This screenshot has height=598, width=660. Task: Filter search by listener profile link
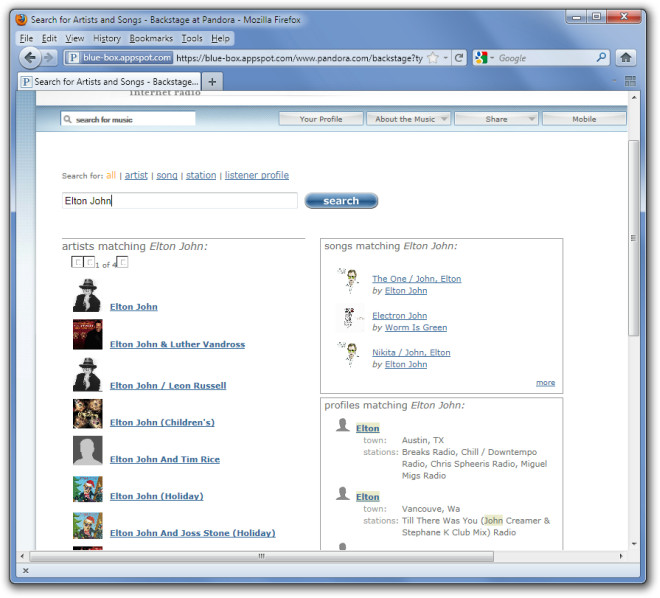click(257, 175)
